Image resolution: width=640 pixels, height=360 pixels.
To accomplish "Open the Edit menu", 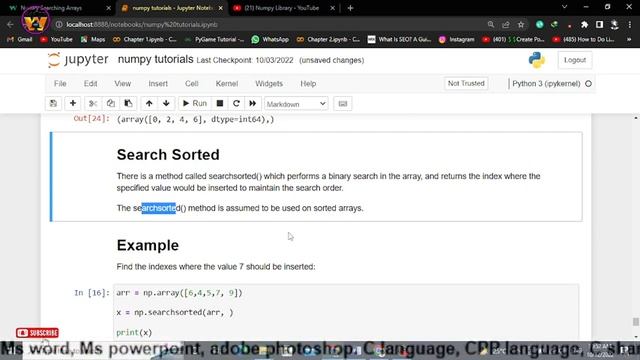I will 90,84.
